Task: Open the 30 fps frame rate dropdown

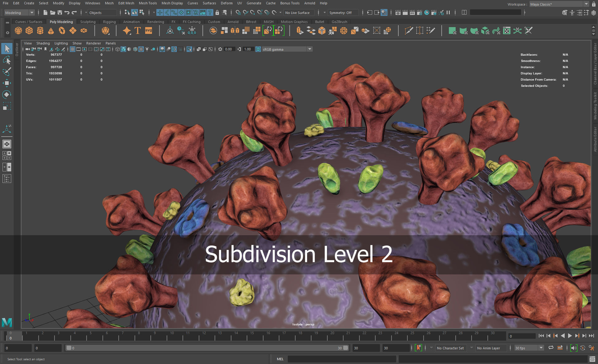Action: [x=541, y=348]
